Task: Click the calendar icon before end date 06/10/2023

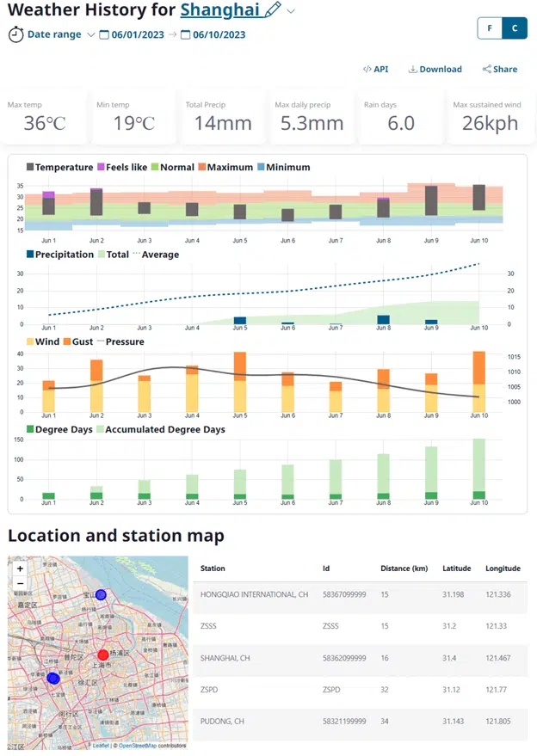Action: pyautogui.click(x=185, y=35)
